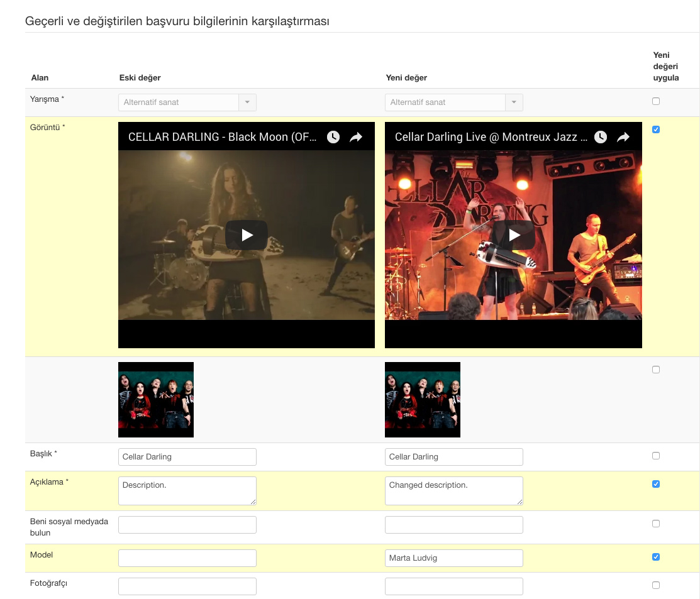Click Watch Later clock icon on new video
Screen dimensions: 700x599
(601, 137)
